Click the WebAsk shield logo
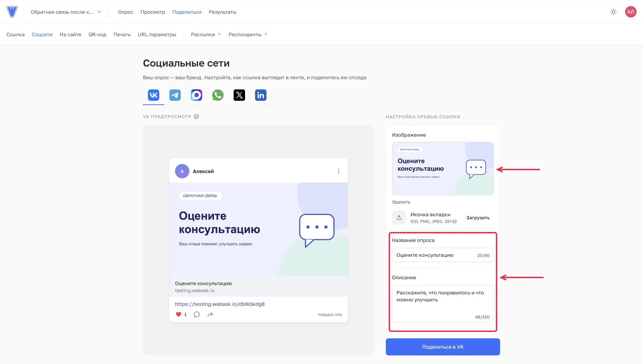Viewport: 643px width, 364px height. tap(12, 12)
